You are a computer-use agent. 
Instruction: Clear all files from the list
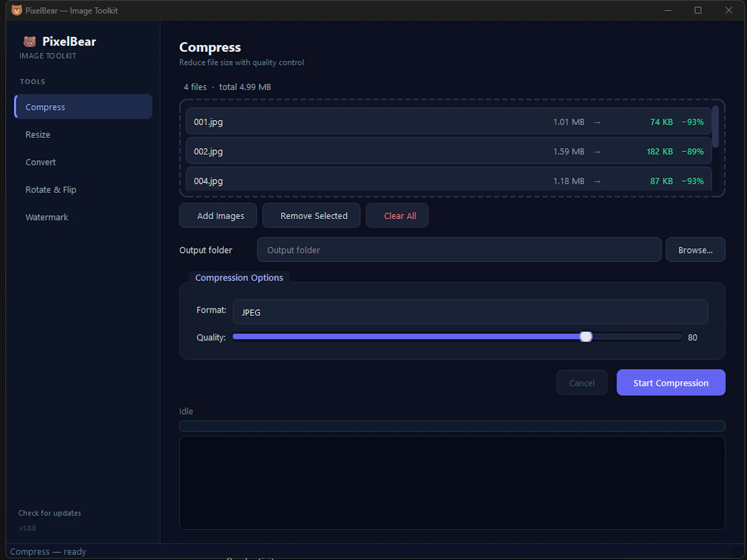397,215
